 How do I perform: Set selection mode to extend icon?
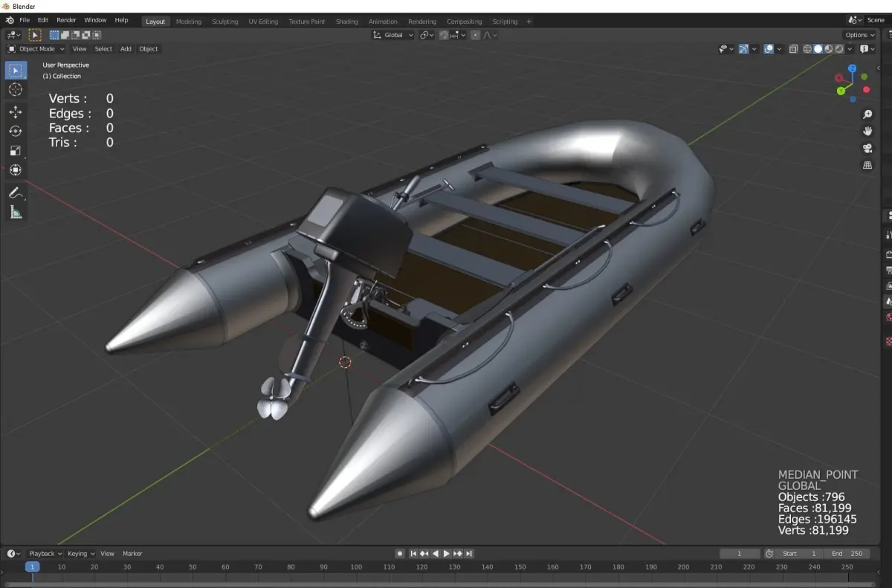click(x=65, y=35)
